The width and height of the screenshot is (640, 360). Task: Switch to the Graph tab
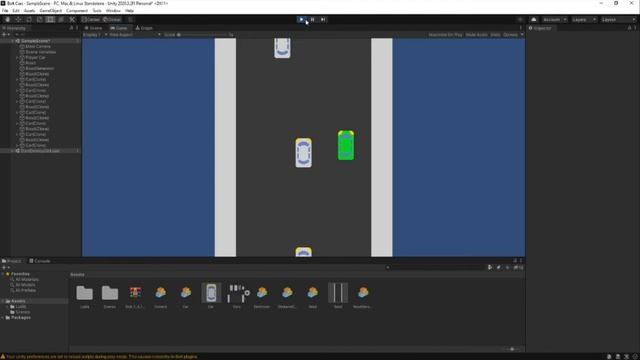(144, 28)
